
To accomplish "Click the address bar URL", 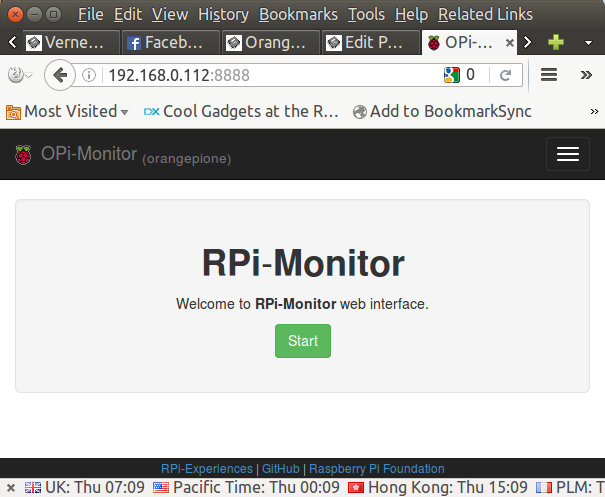I will [x=179, y=75].
